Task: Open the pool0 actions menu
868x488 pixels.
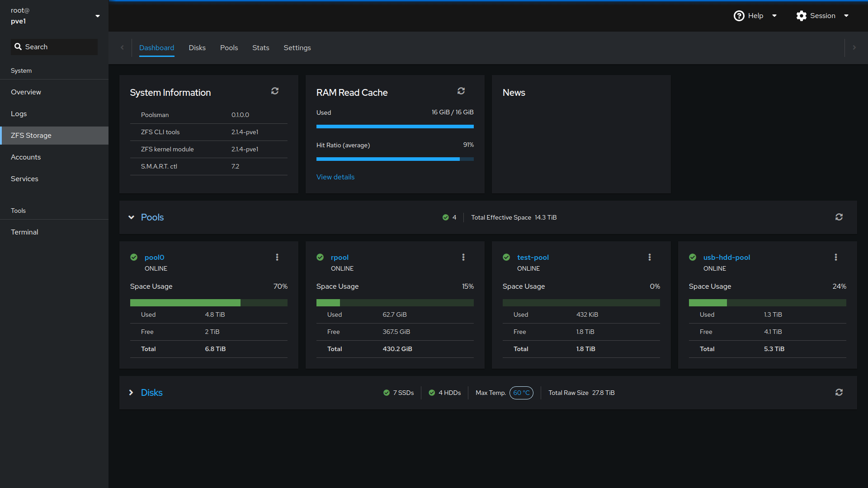Action: click(277, 257)
